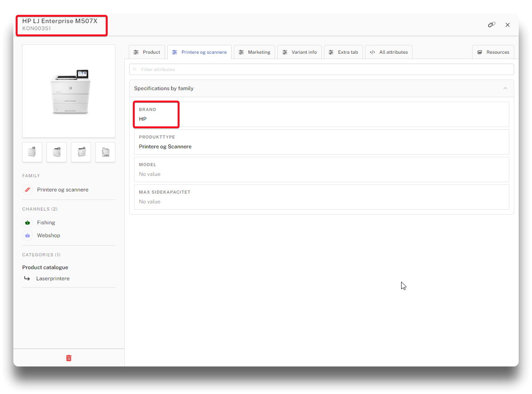Screen dimensions: 532x394
Task: Open the Extra tab
Action: (x=343, y=52)
